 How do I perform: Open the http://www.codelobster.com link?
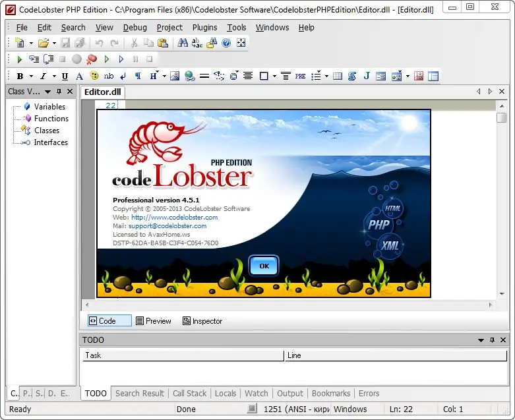click(x=174, y=217)
